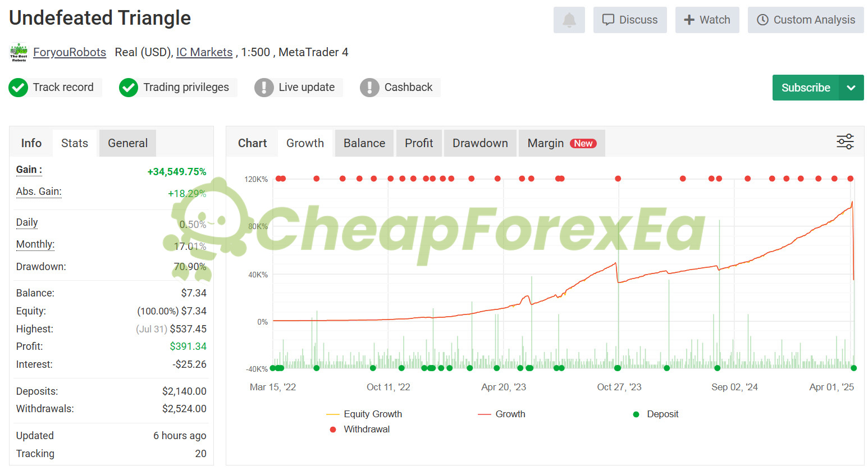The width and height of the screenshot is (868, 470).
Task: Switch to the Stats tab
Action: pyautogui.click(x=75, y=143)
